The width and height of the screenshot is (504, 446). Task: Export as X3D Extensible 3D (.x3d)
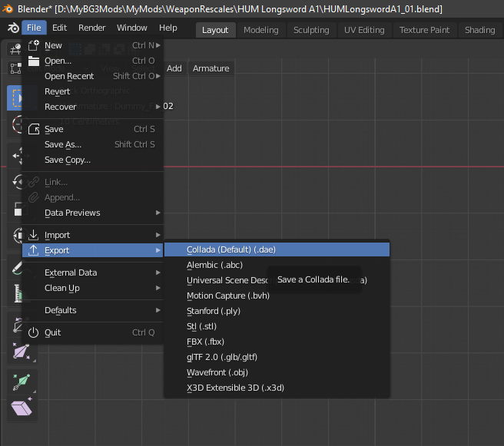pos(277,388)
